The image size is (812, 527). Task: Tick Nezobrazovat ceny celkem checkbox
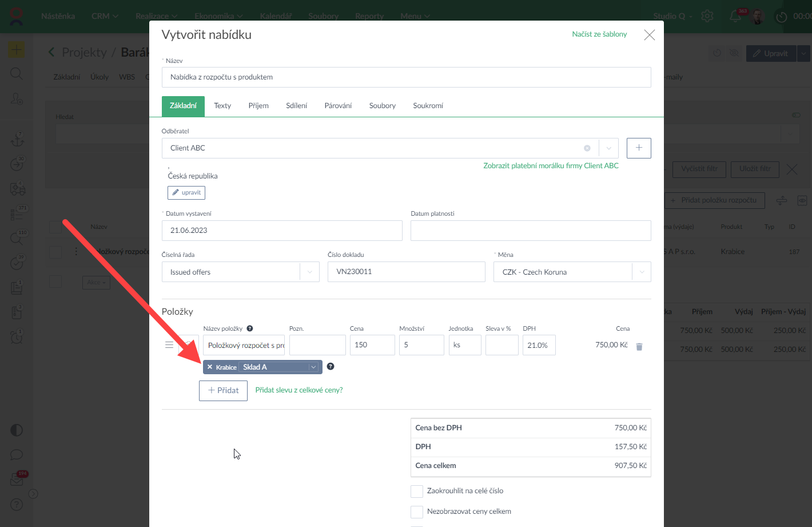click(x=417, y=512)
